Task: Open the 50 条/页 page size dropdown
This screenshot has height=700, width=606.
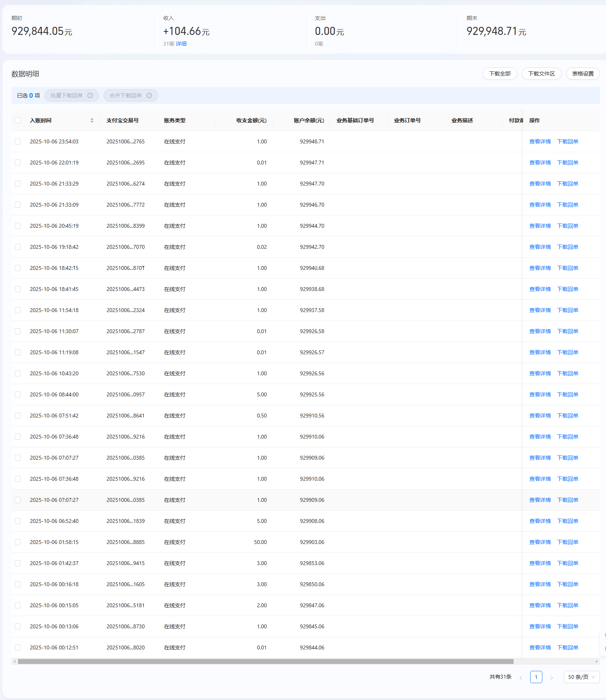Action: pyautogui.click(x=581, y=677)
